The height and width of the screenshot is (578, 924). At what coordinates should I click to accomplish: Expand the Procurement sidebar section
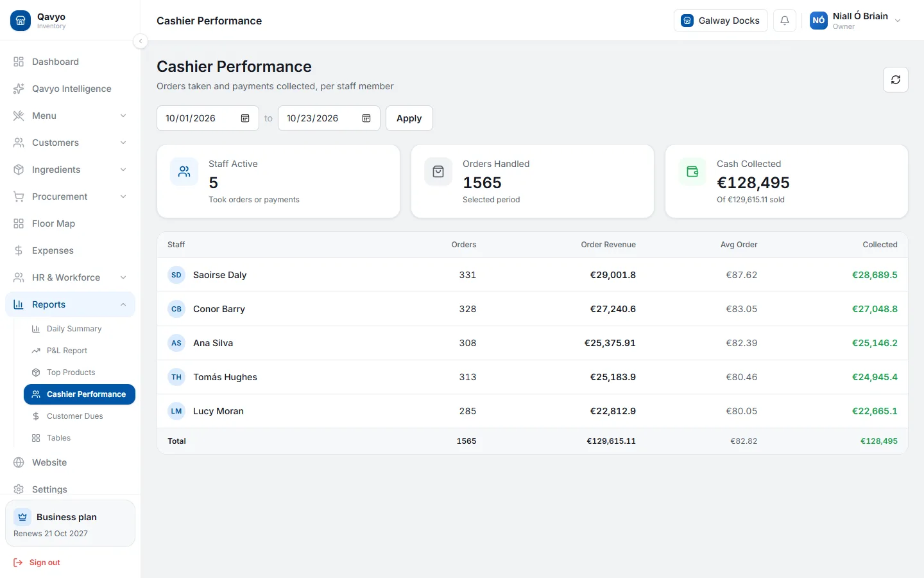click(71, 197)
